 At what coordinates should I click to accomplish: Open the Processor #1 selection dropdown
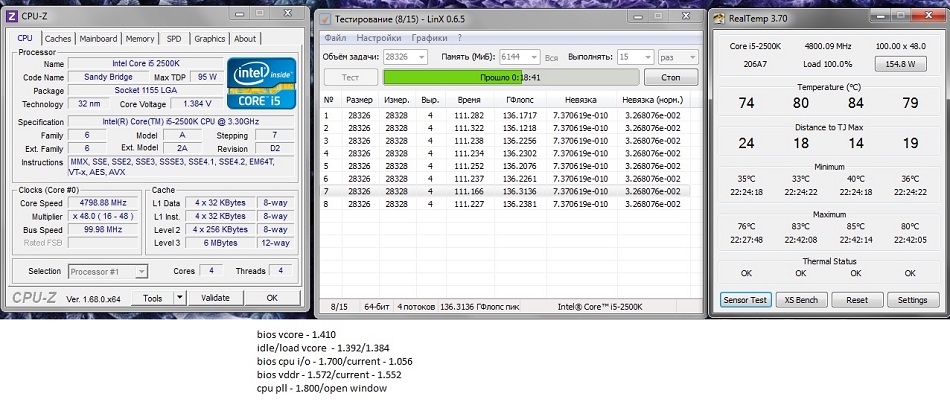[x=108, y=272]
